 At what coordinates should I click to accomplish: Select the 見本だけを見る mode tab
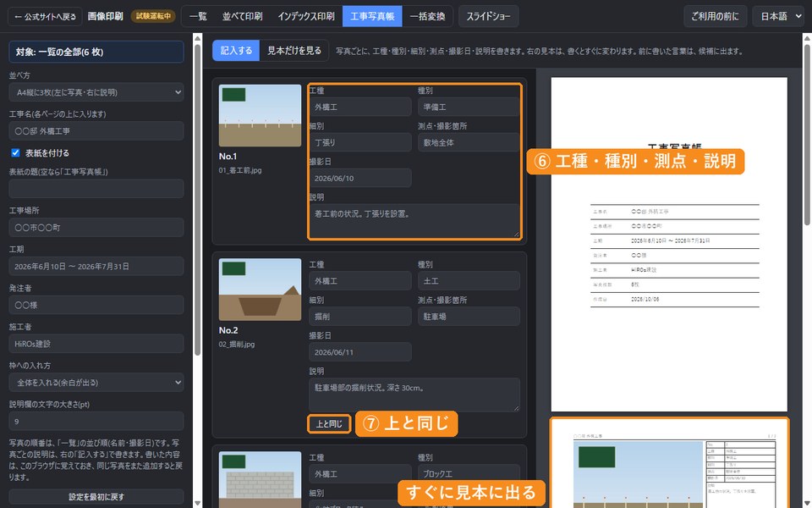tap(294, 51)
